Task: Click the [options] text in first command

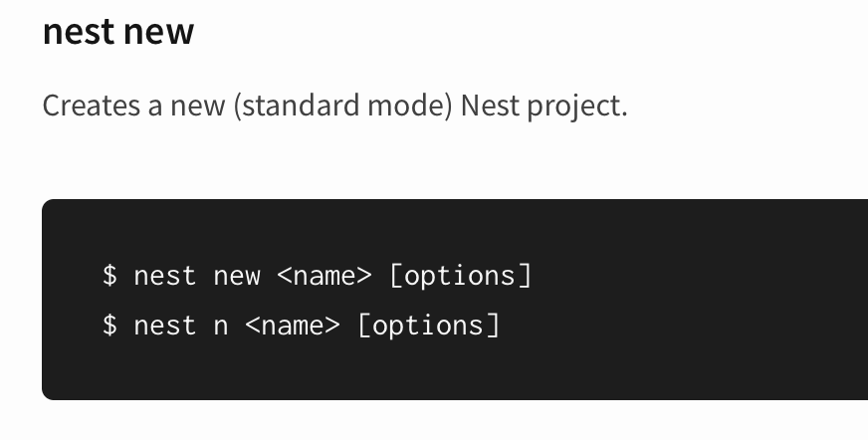Action: coord(461,276)
